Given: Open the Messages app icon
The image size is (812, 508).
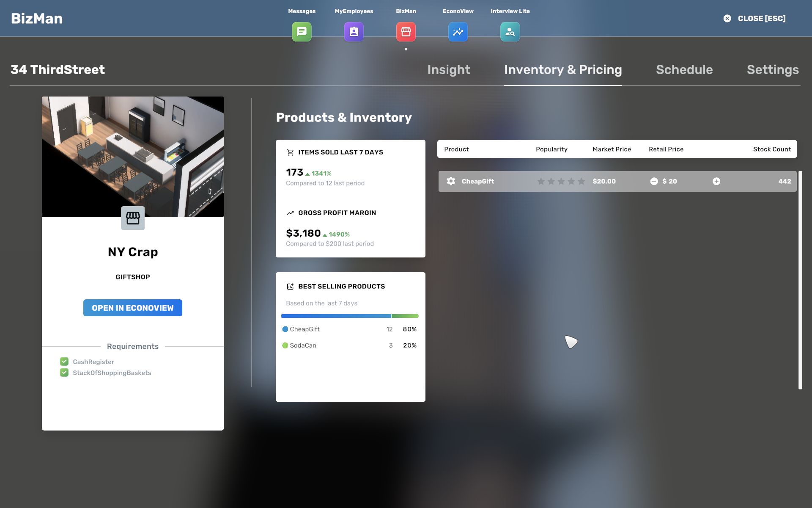Looking at the screenshot, I should tap(302, 32).
